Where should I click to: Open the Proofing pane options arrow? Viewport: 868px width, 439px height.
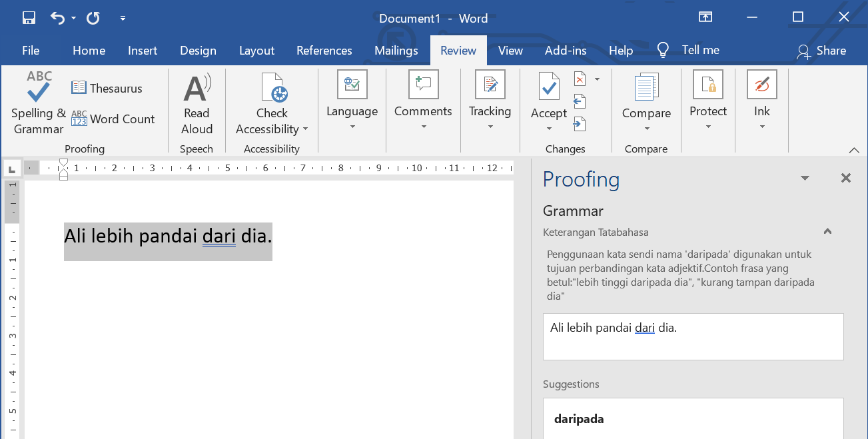(x=805, y=178)
